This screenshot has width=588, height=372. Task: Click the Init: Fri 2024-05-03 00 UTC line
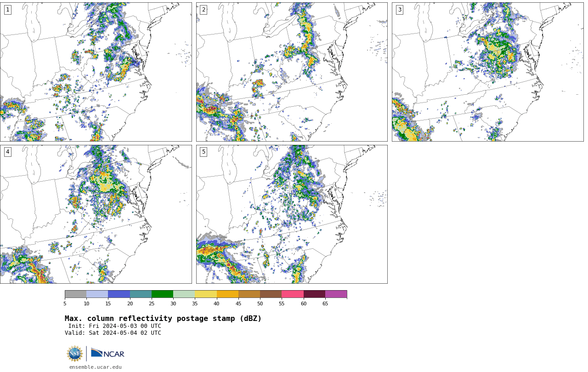coord(115,326)
